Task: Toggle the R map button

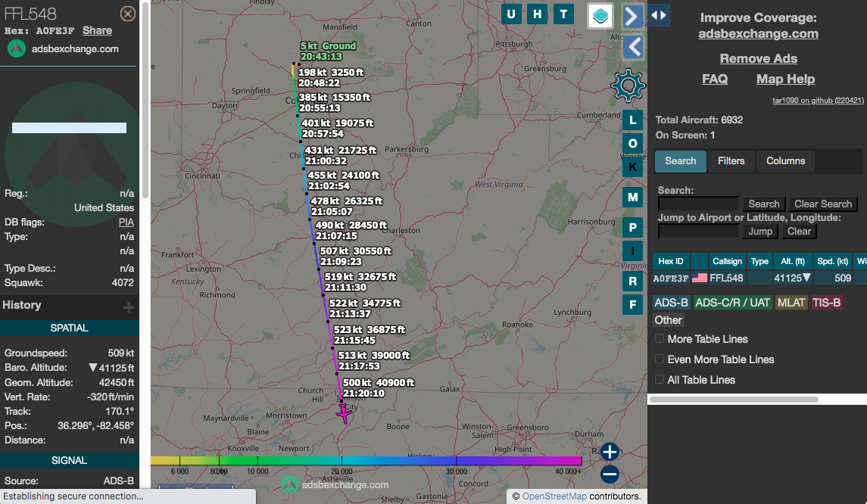Action: (x=632, y=281)
